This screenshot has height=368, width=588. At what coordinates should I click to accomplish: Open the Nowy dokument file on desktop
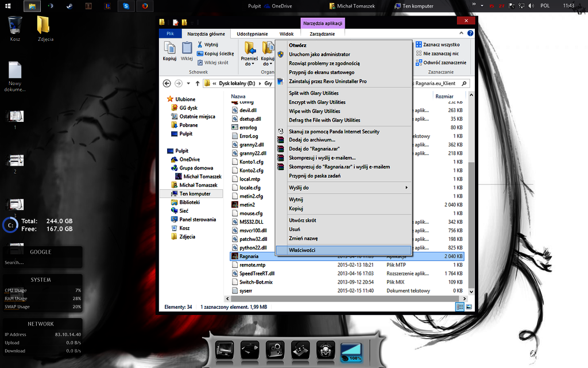coord(15,76)
